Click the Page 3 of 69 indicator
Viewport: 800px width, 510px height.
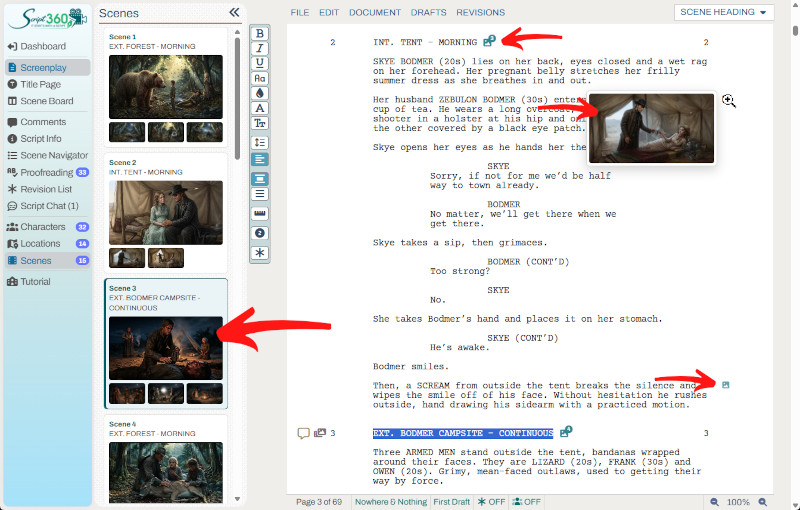(x=319, y=502)
